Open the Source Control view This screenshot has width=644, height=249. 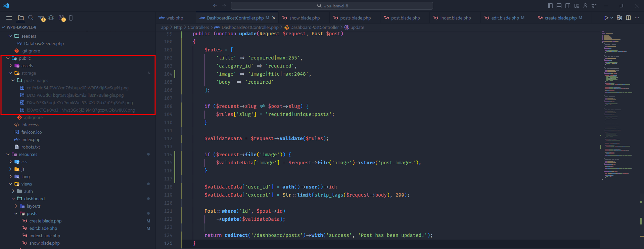tap(41, 18)
